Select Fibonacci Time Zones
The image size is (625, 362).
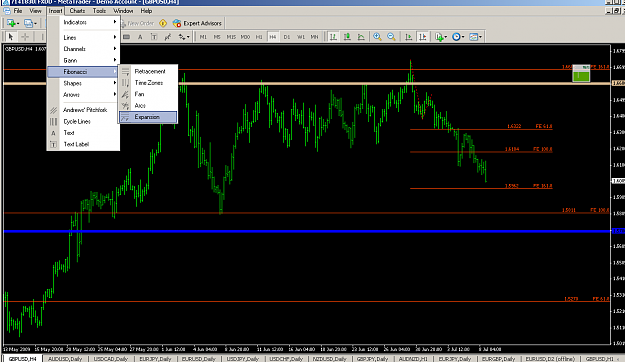(x=148, y=83)
